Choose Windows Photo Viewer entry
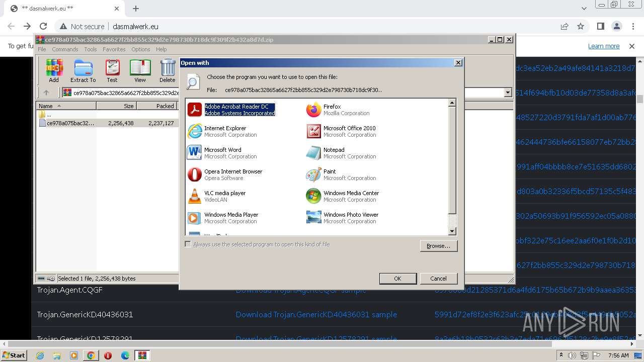This screenshot has width=644, height=362. [x=343, y=218]
